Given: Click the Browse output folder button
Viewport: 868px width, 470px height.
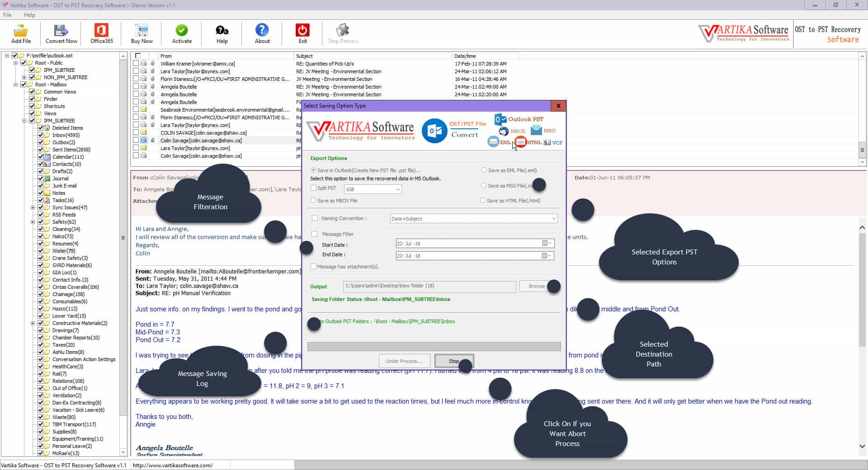Looking at the screenshot, I should click(537, 286).
